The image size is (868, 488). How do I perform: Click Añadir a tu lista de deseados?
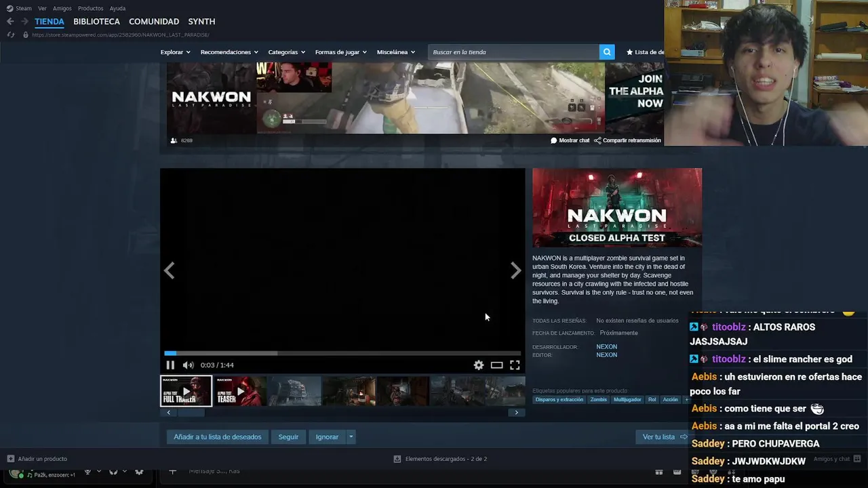click(x=218, y=437)
